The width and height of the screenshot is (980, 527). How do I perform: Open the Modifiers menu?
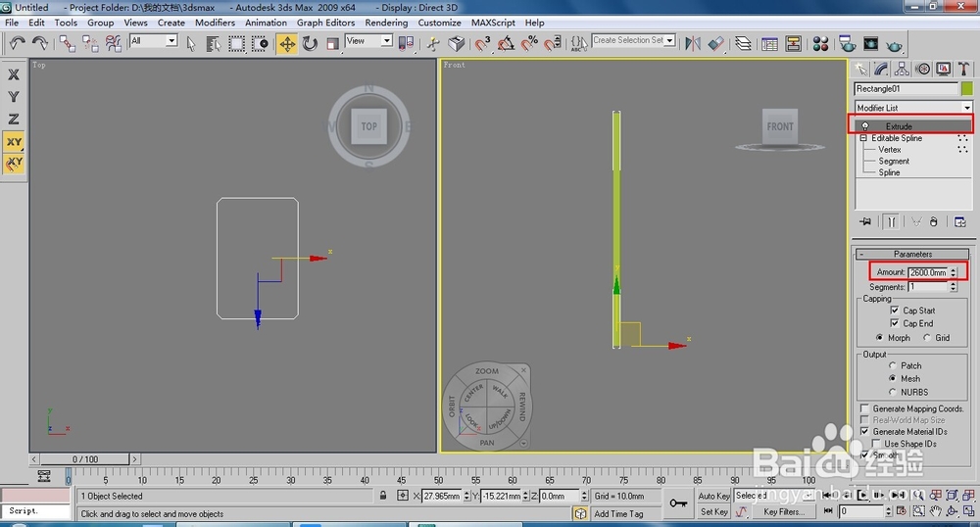215,23
